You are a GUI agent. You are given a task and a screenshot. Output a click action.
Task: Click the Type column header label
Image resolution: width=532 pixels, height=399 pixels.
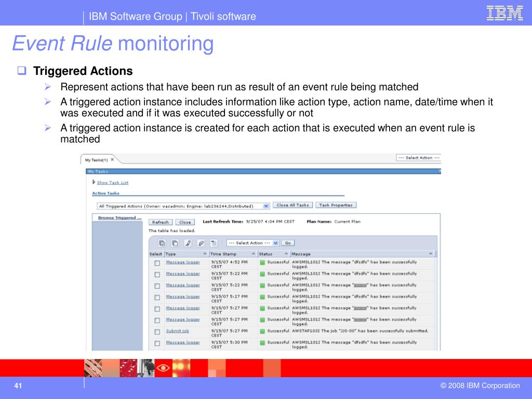[170, 254]
